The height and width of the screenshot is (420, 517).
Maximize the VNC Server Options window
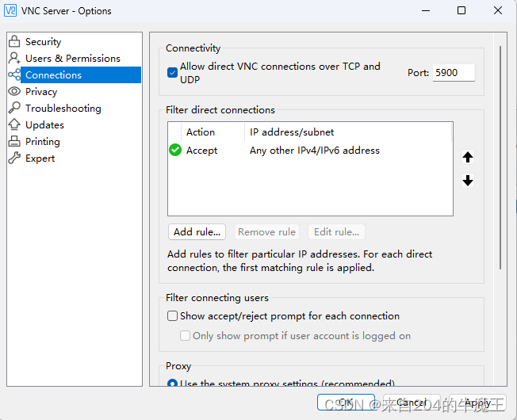(x=461, y=10)
